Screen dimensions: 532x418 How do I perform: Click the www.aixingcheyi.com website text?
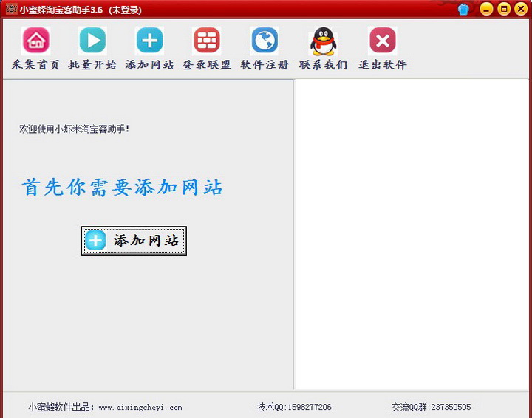tap(140, 408)
